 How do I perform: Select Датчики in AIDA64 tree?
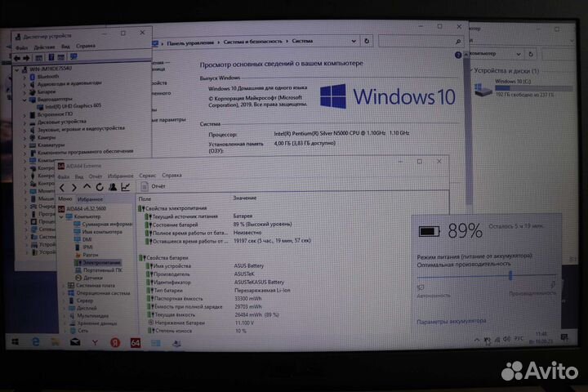click(x=89, y=278)
